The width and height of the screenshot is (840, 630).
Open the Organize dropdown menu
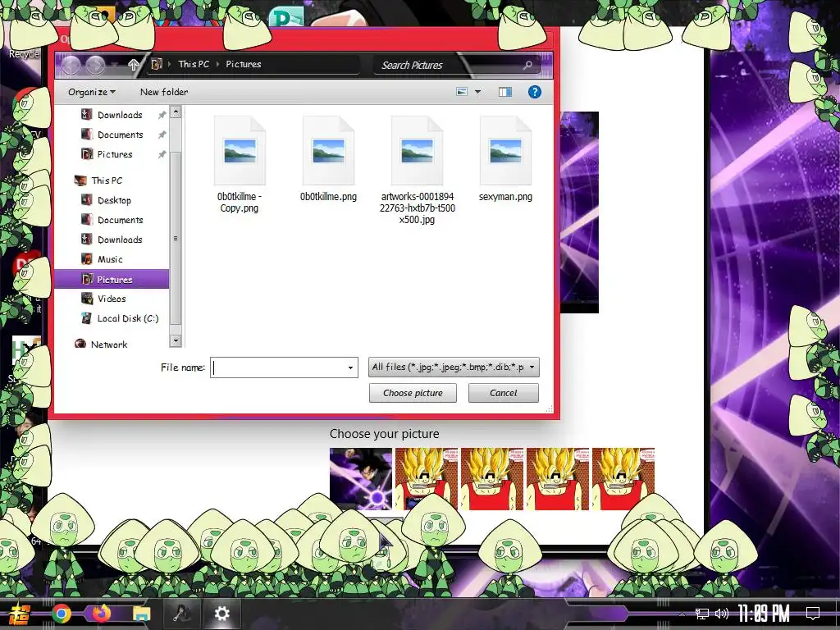tap(92, 92)
